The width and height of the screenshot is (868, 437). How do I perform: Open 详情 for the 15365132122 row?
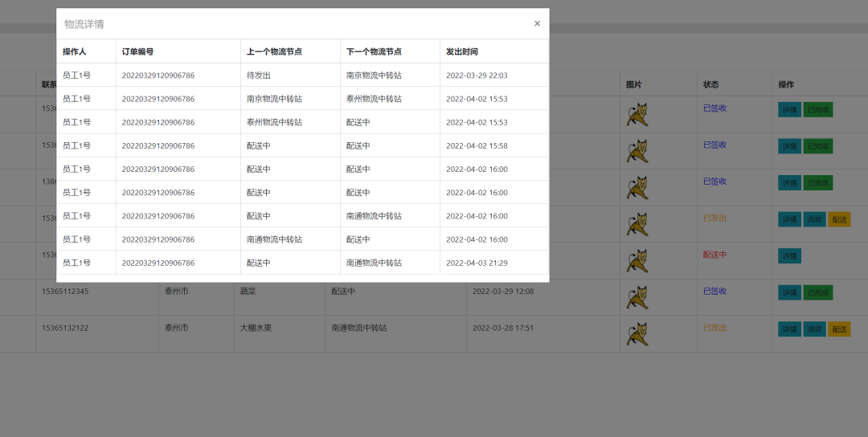coord(789,329)
